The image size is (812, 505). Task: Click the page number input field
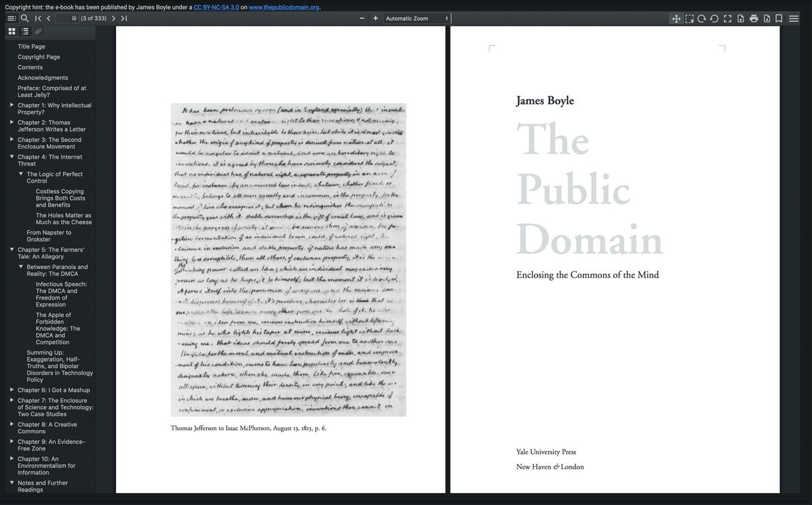(x=67, y=18)
